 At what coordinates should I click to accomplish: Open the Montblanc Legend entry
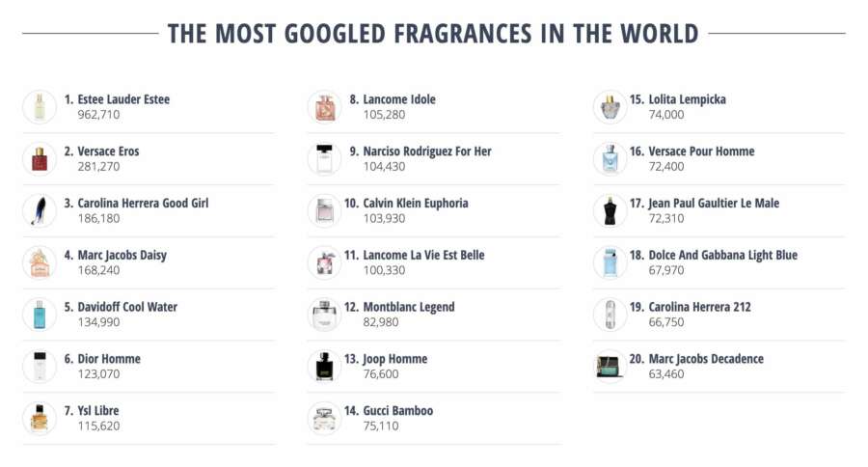tap(409, 307)
